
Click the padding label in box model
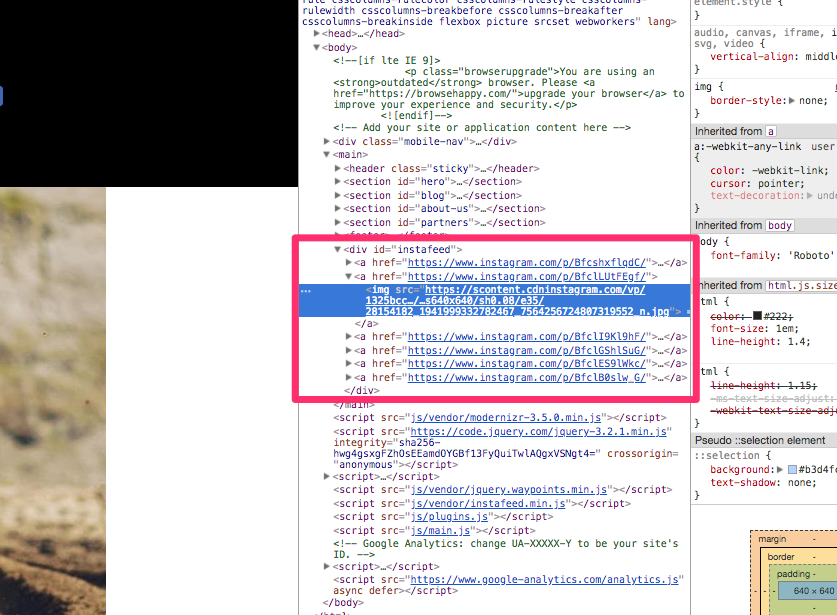pyautogui.click(x=791, y=574)
